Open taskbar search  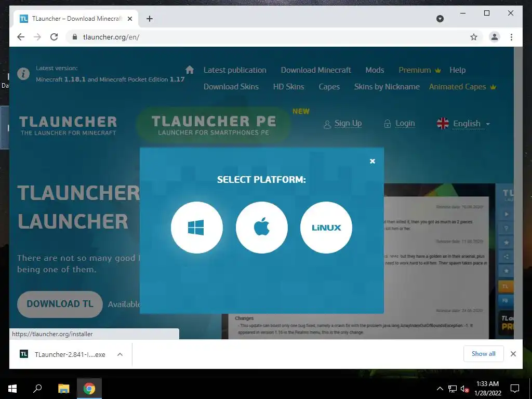(x=37, y=389)
